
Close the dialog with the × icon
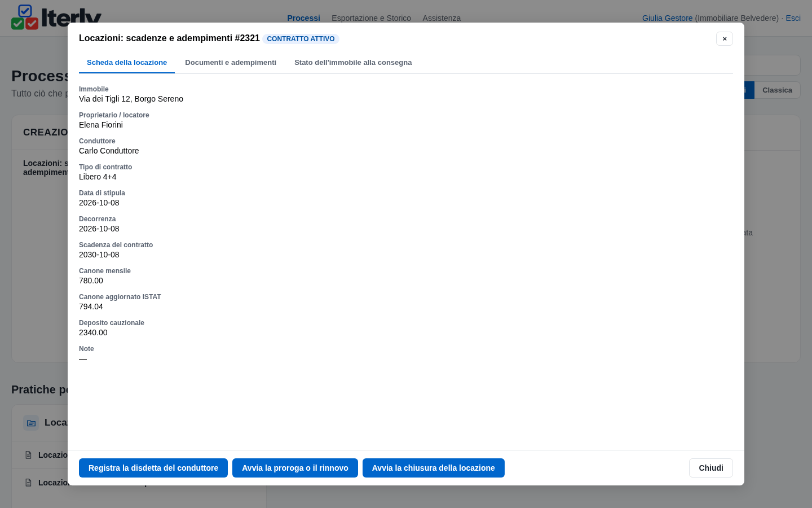(x=725, y=38)
